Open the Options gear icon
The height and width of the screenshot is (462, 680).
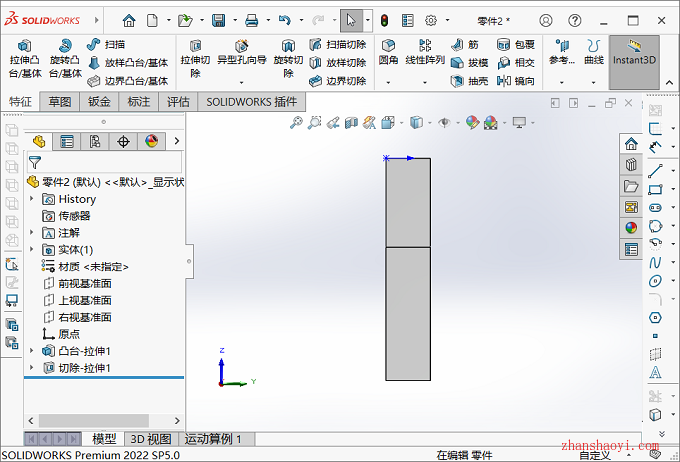tap(431, 20)
